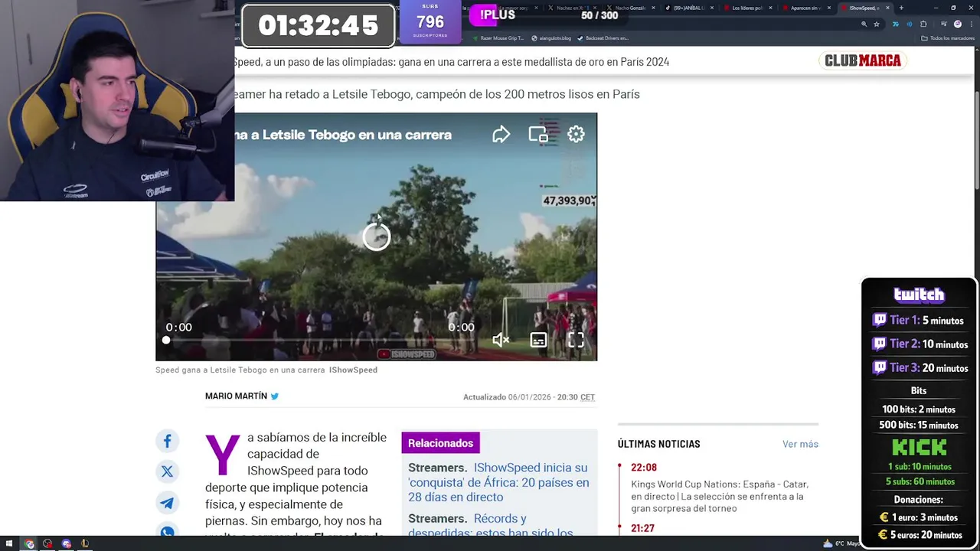
Task: Open Mario Martín's Twitter profile icon
Action: coord(275,396)
